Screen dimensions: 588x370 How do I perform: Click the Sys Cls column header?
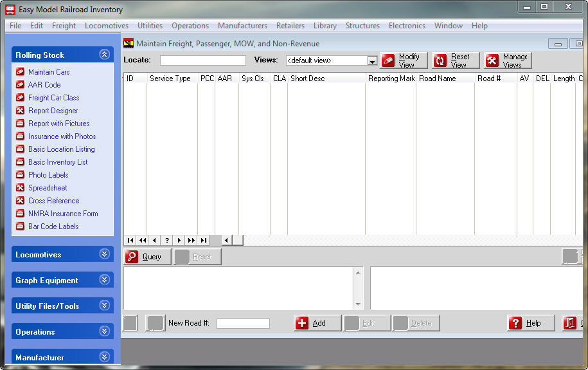[x=254, y=78]
